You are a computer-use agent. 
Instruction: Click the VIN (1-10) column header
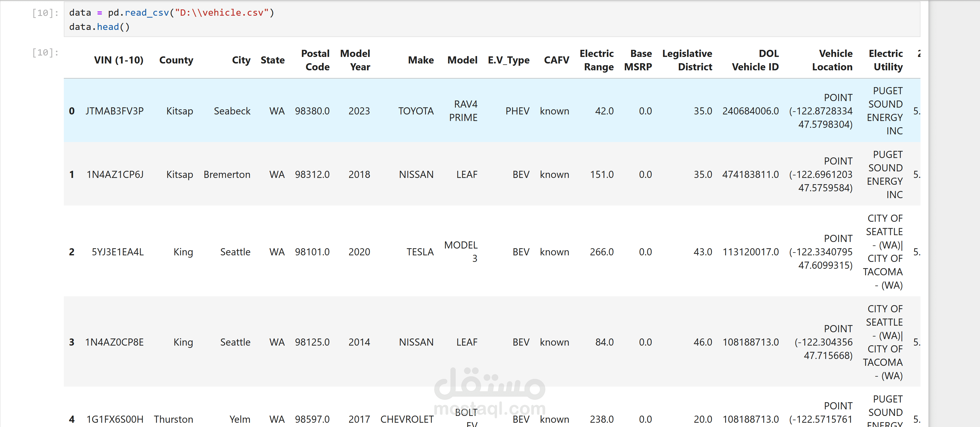118,60
